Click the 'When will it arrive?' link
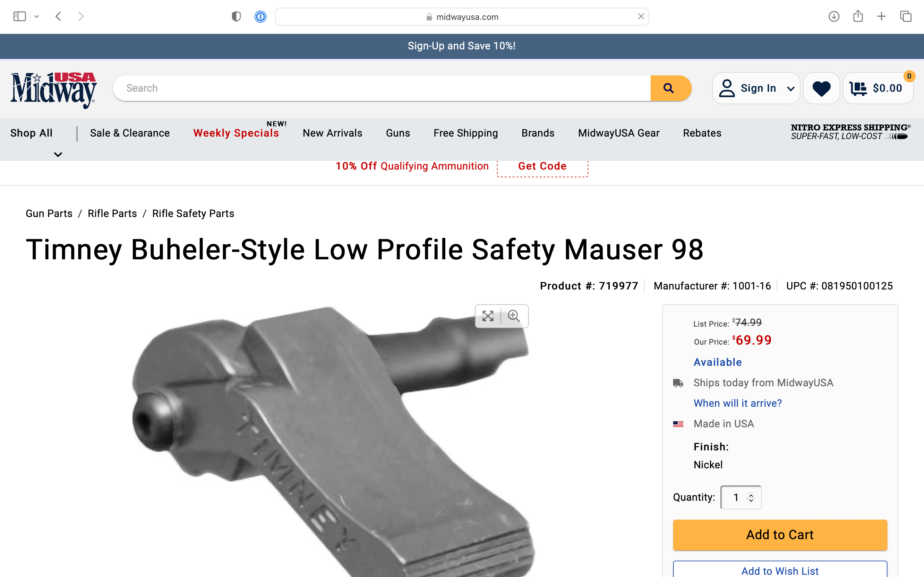Screen dimensions: 924x577 pos(737,403)
